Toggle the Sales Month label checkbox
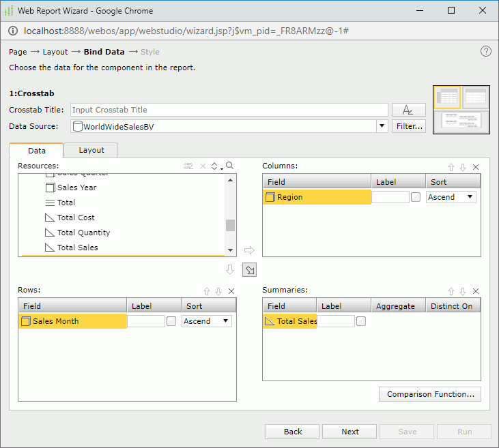 [171, 321]
